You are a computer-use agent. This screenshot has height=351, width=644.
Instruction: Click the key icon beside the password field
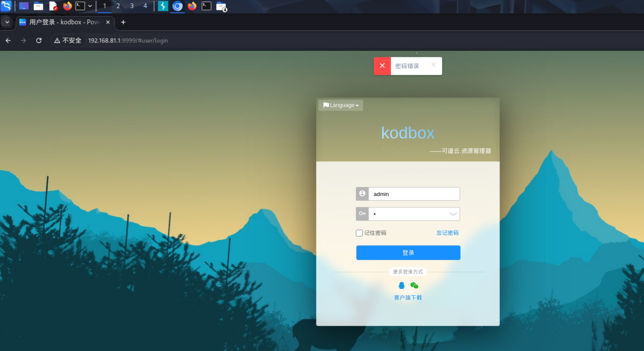(x=362, y=214)
